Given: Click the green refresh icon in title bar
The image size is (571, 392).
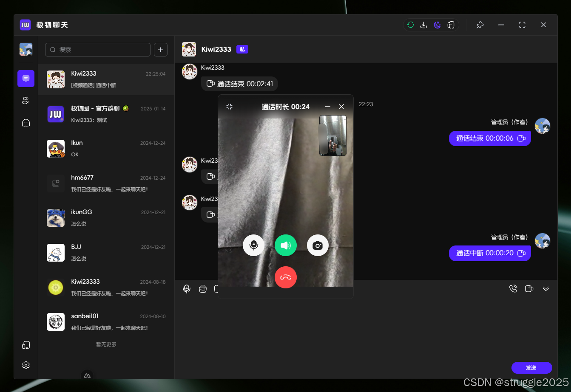Looking at the screenshot, I should coord(411,25).
